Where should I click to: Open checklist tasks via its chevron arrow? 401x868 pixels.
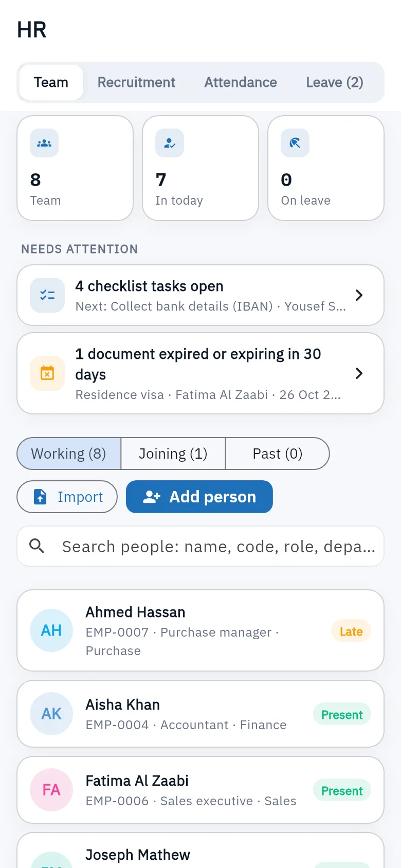click(359, 295)
